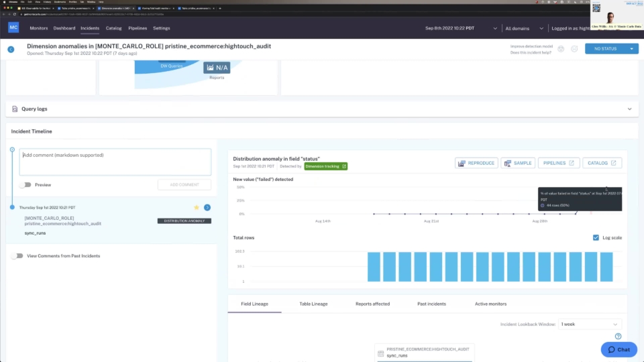Click the DW Queries label in chart
This screenshot has width=644, height=362.
(x=172, y=66)
